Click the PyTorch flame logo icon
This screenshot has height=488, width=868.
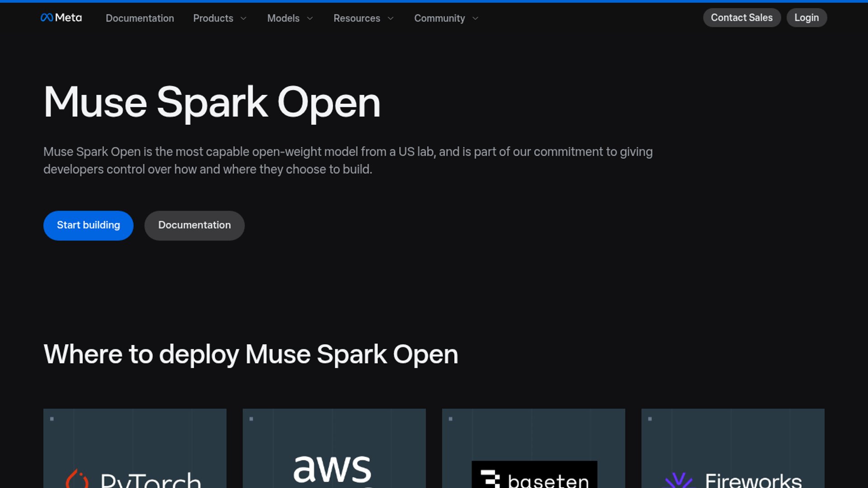tap(77, 479)
